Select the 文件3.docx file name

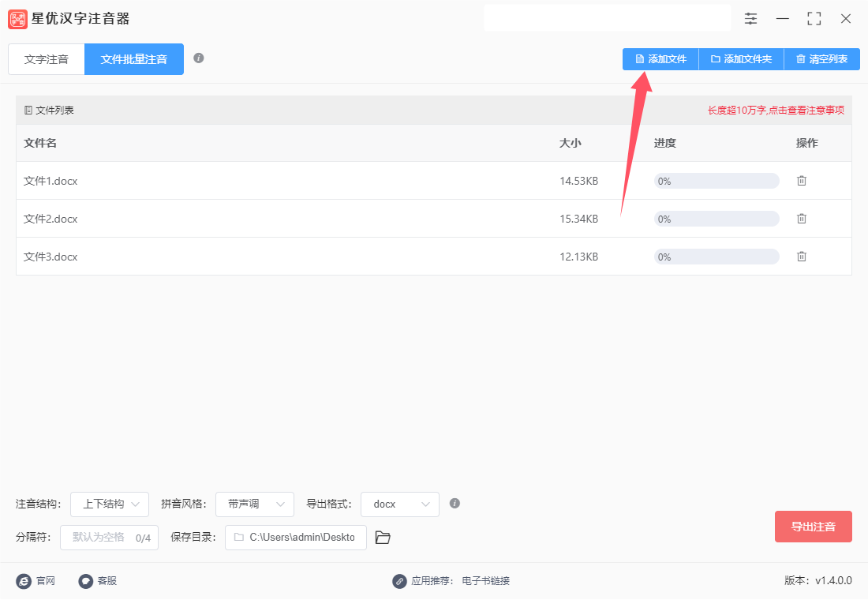pos(51,257)
